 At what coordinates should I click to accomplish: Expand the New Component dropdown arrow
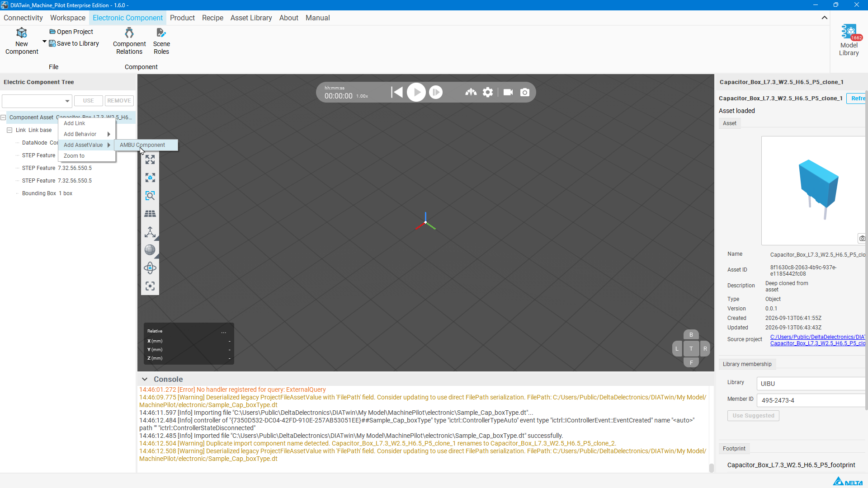pyautogui.click(x=44, y=42)
